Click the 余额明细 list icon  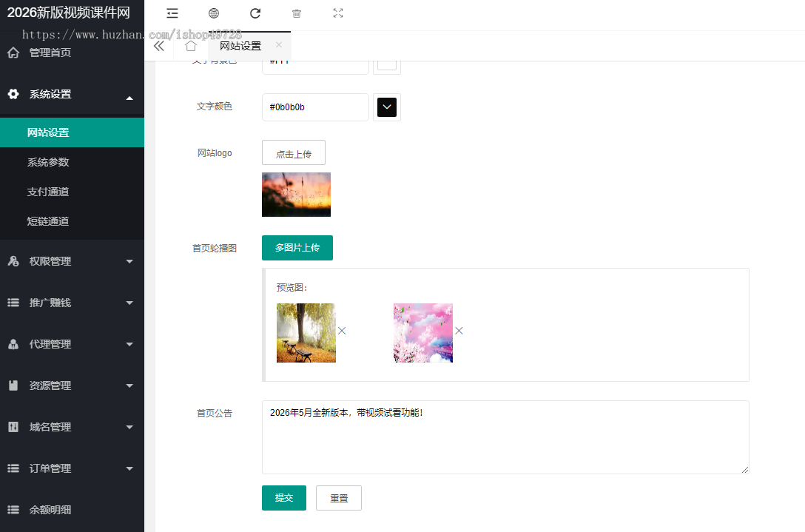coord(13,510)
